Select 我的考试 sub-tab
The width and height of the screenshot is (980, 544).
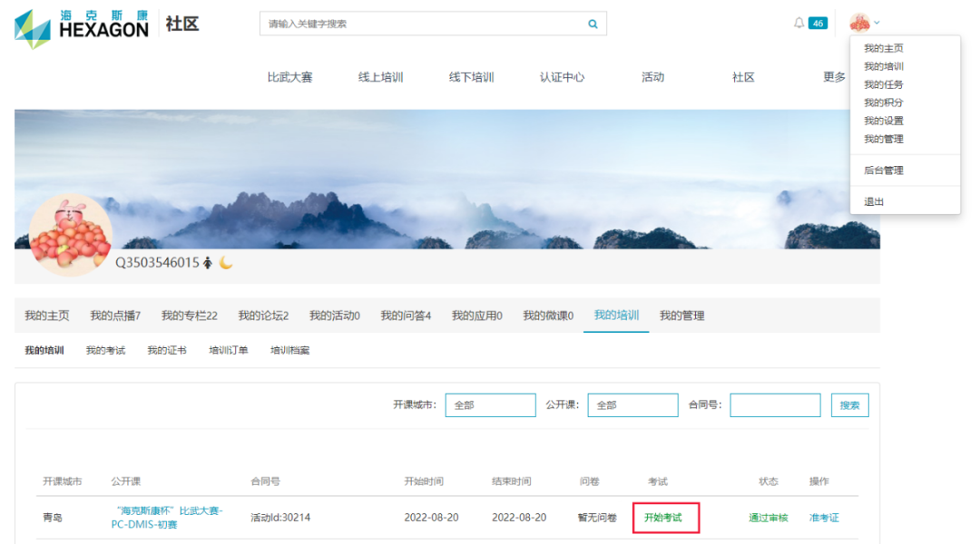(105, 350)
